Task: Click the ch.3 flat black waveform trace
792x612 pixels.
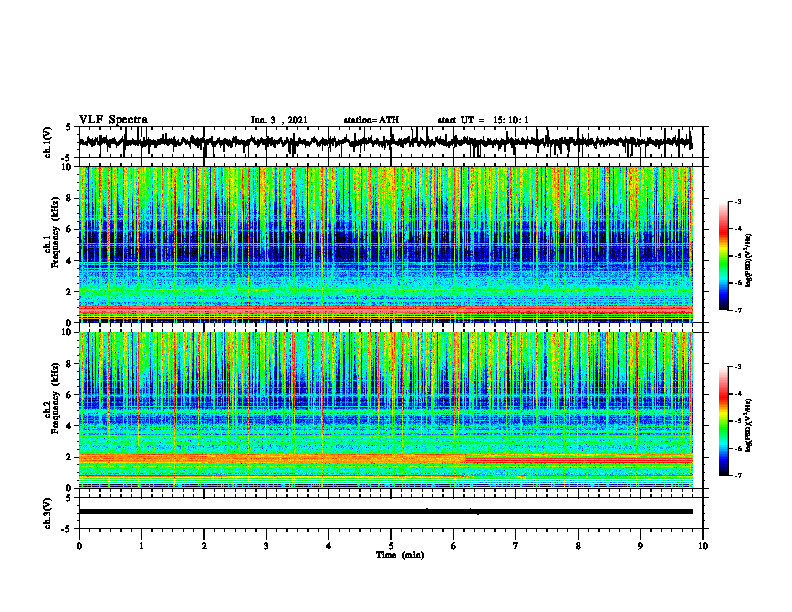Action: click(386, 512)
